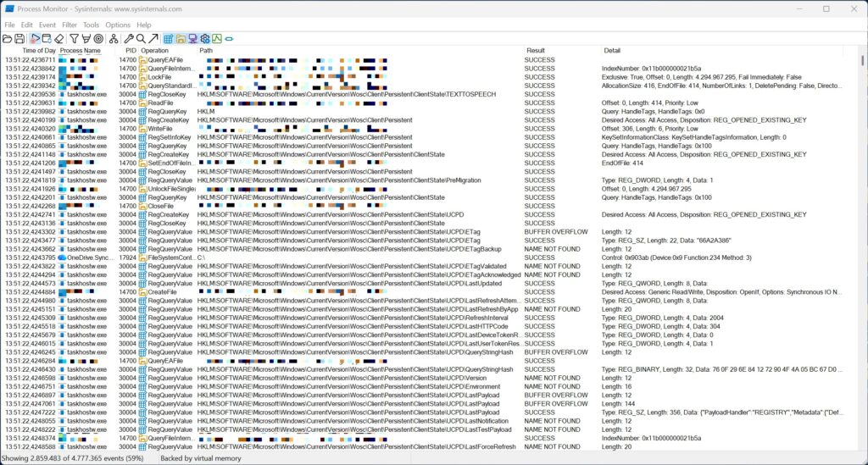This screenshot has height=465, width=868.
Task: Open the Help menu
Action: point(143,25)
